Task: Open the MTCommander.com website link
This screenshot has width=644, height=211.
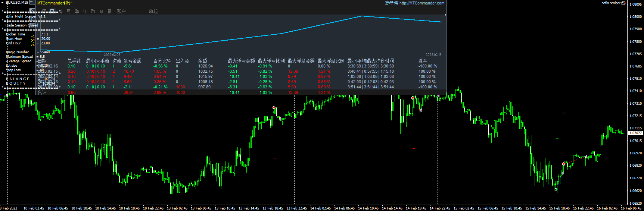Action: pos(421,3)
